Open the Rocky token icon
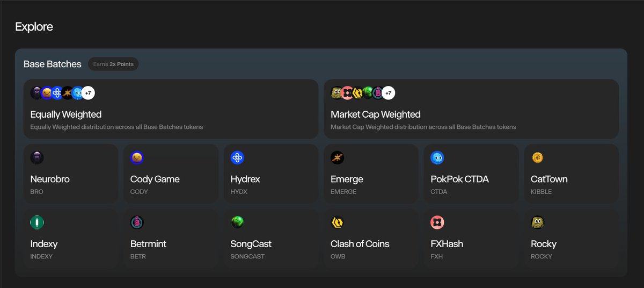This screenshot has height=288, width=644. (538, 222)
